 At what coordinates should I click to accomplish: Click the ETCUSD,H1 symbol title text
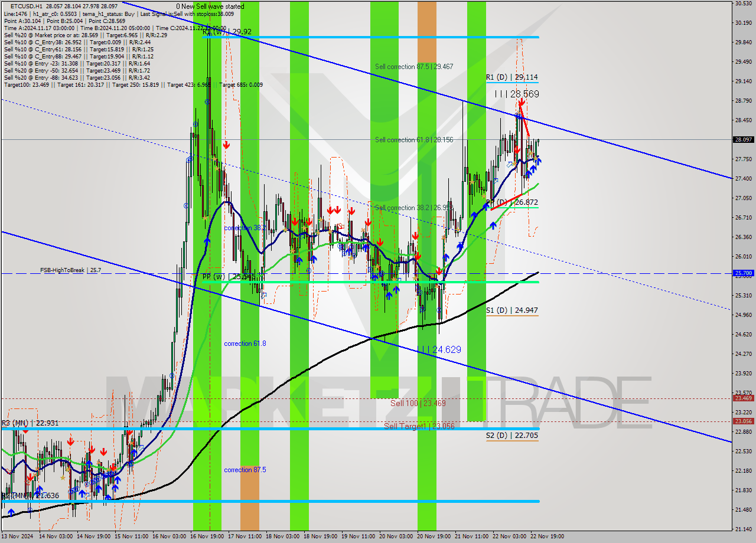[x=26, y=6]
